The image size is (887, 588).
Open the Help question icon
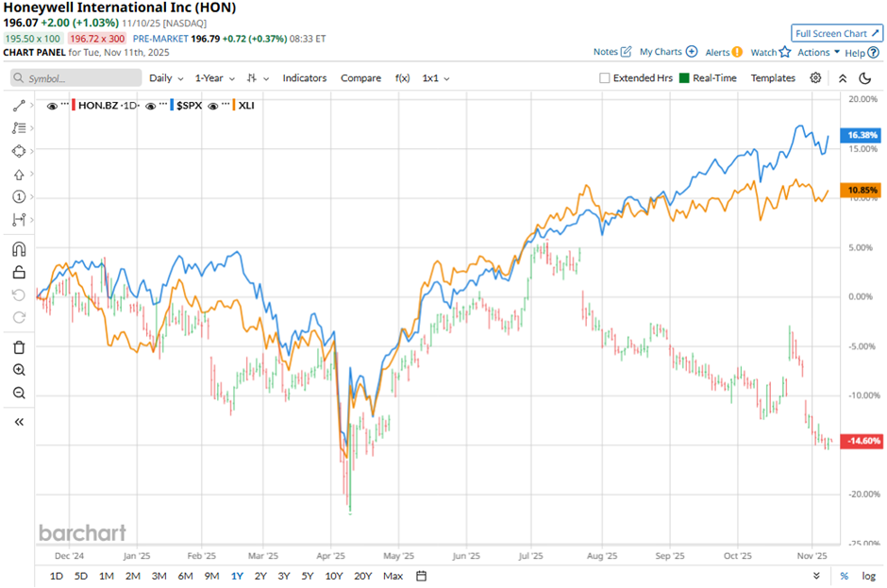point(874,53)
